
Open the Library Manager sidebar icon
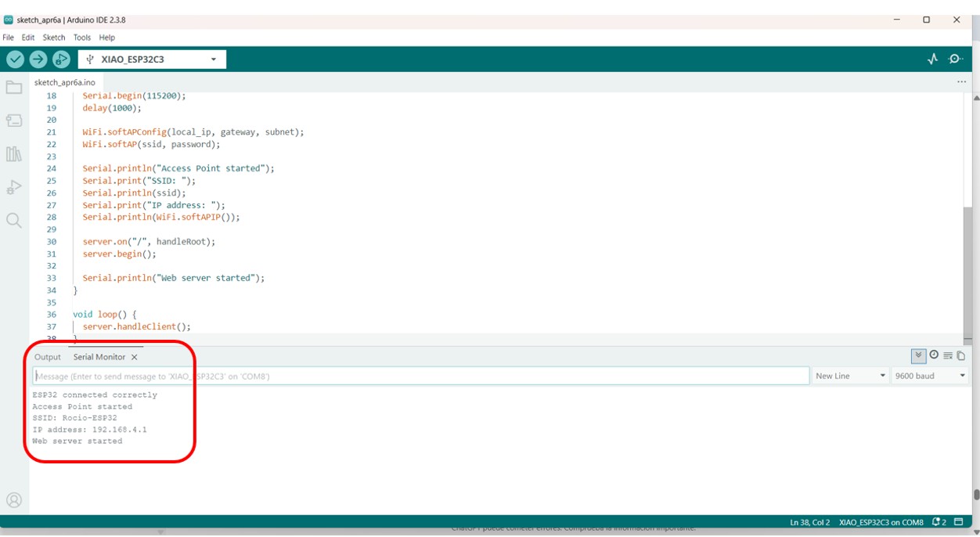(x=14, y=154)
